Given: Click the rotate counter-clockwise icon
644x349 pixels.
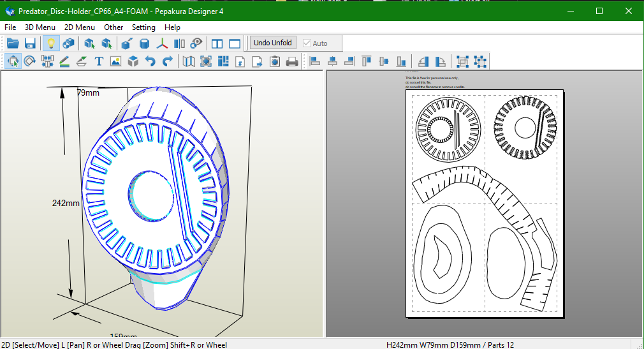Looking at the screenshot, I should coord(423,61).
